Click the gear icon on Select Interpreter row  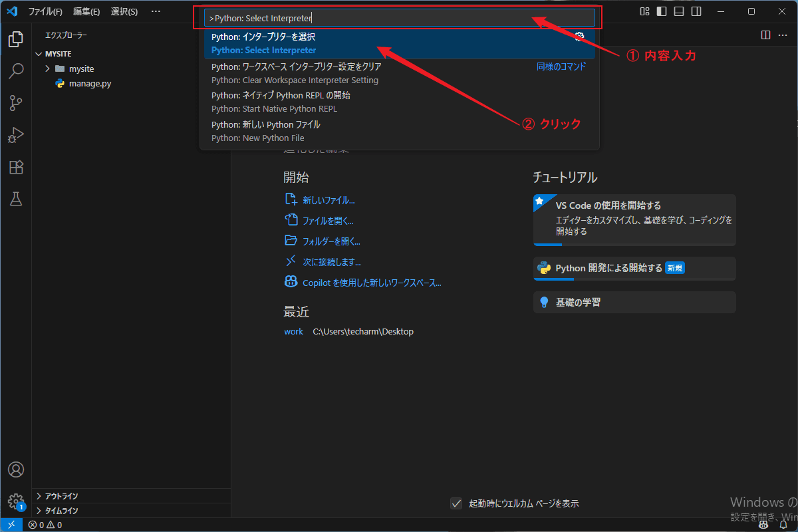click(579, 37)
